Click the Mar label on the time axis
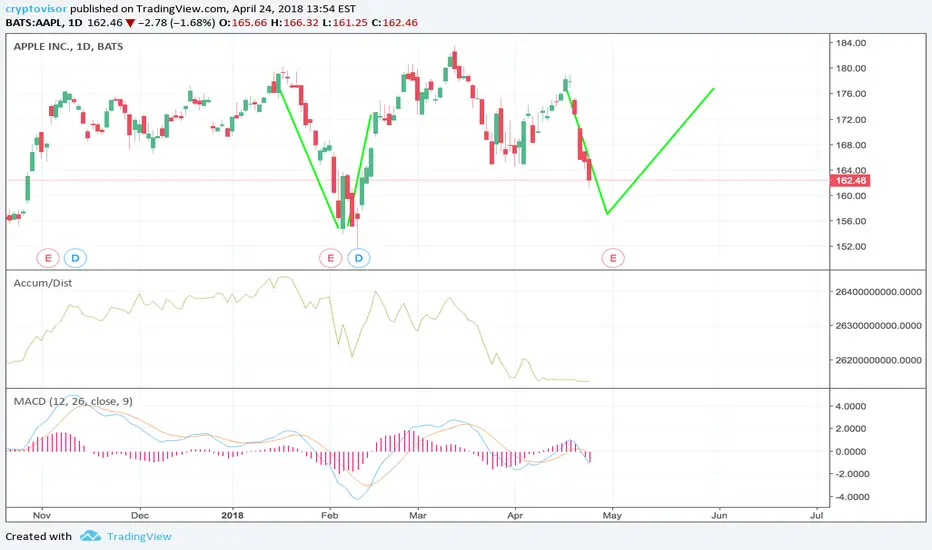932x550 pixels. 418,516
